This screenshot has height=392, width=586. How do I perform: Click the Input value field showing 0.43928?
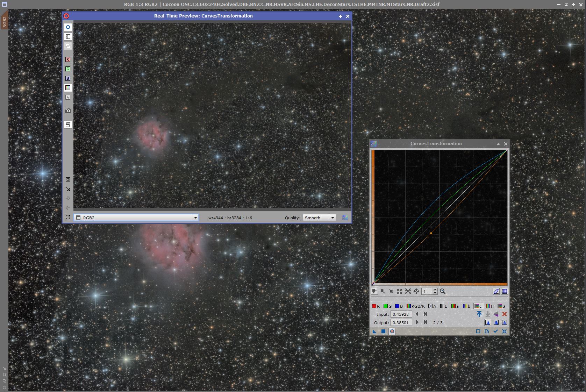click(401, 314)
